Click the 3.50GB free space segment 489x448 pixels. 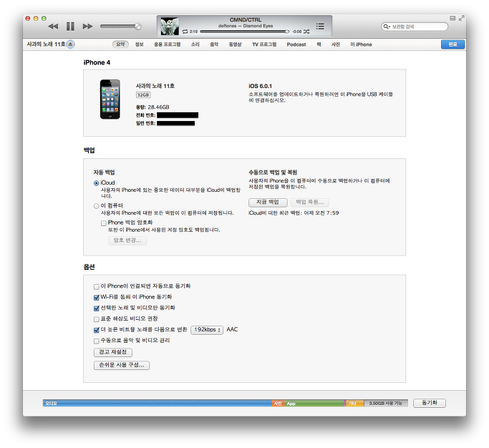pos(386,403)
